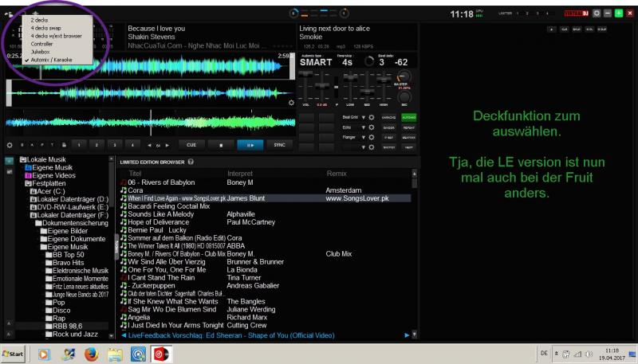Open the file explorer folder in taskbar

(x=115, y=354)
